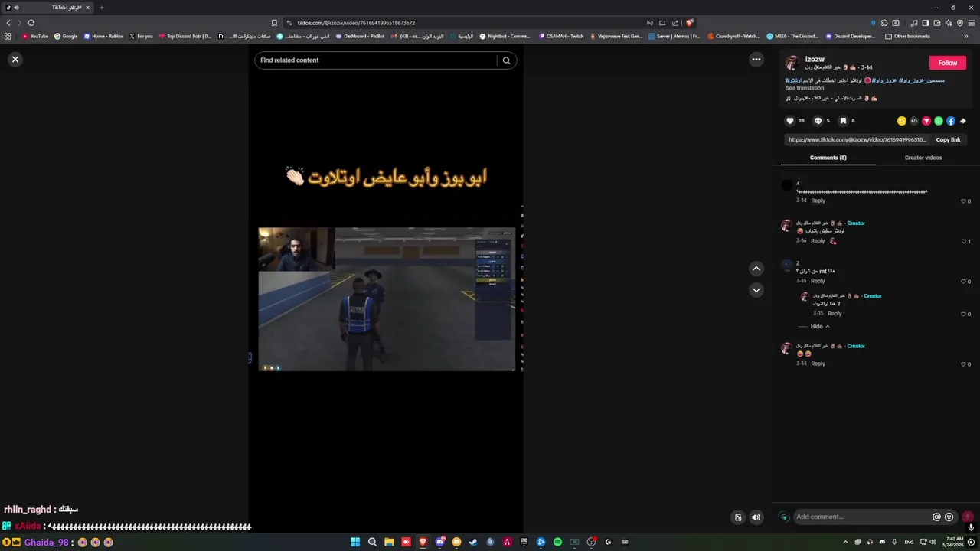Open the YouTube bookmark
The height and width of the screenshot is (551, 980).
point(35,36)
